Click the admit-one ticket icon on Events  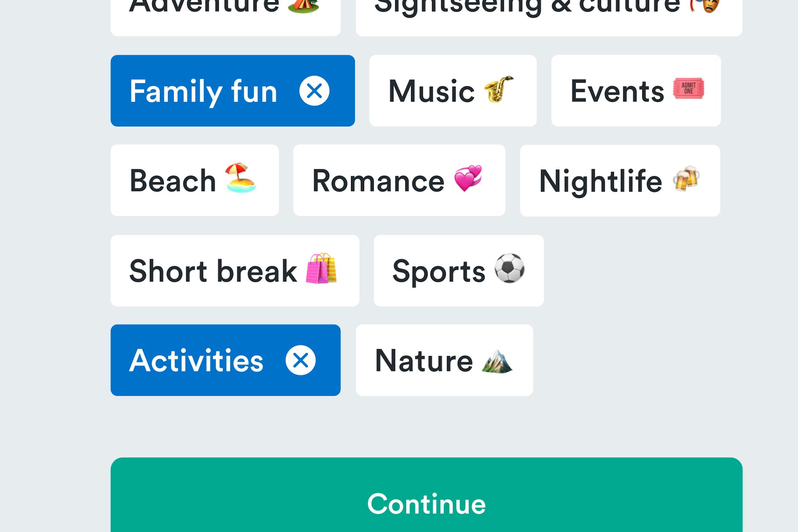point(688,88)
